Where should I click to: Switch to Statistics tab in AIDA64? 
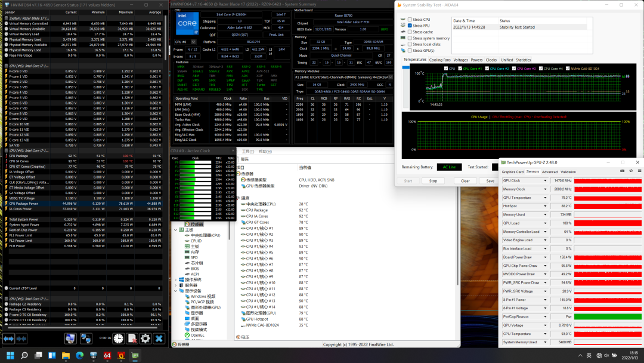click(524, 60)
